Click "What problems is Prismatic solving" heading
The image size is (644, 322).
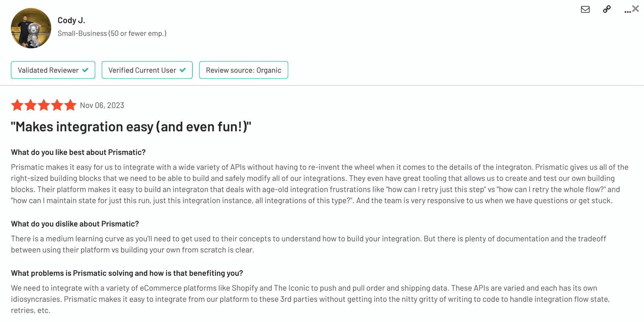coord(127,273)
